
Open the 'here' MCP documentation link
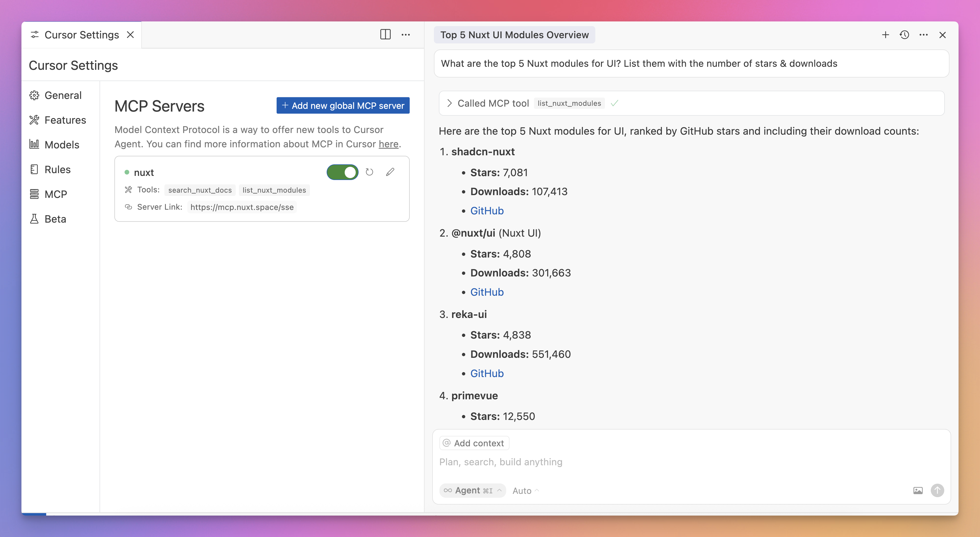click(388, 144)
